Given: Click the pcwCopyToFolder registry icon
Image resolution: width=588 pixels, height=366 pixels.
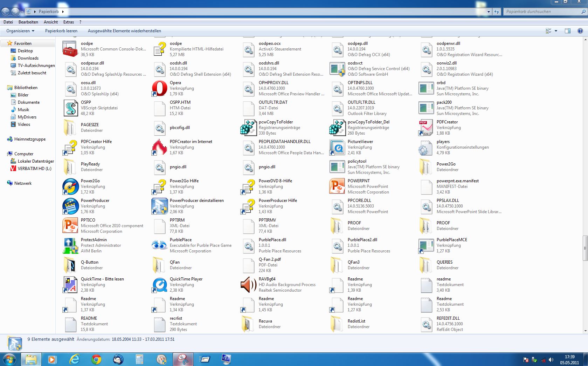Looking at the screenshot, I should [249, 128].
